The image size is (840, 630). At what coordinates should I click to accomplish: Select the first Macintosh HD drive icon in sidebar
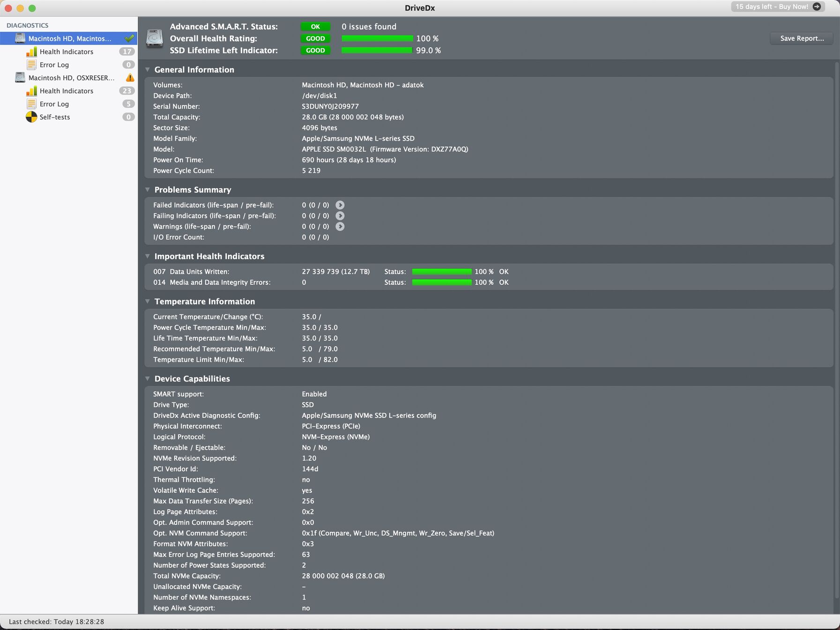click(20, 38)
